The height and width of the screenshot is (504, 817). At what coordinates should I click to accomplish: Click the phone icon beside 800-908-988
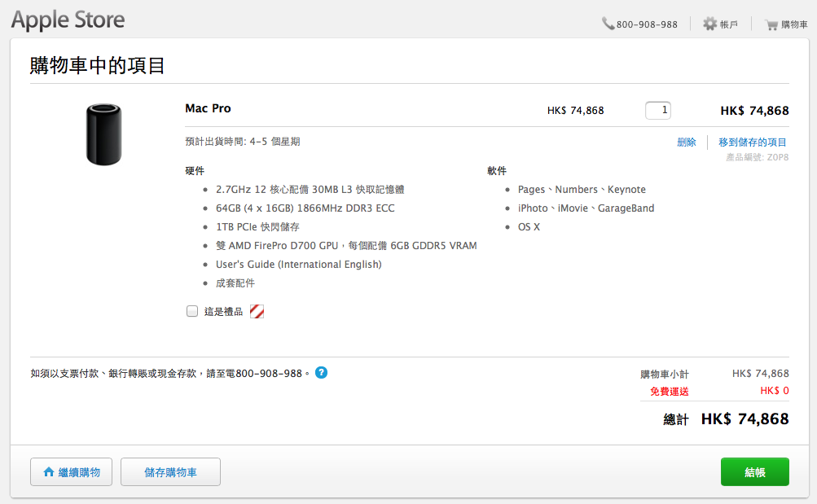point(608,24)
